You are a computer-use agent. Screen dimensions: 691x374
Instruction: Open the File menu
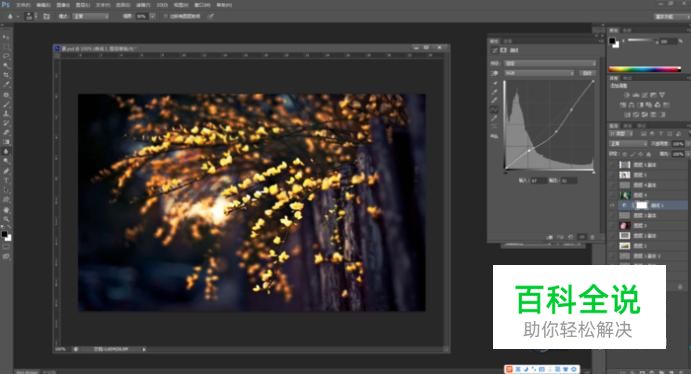pos(23,5)
